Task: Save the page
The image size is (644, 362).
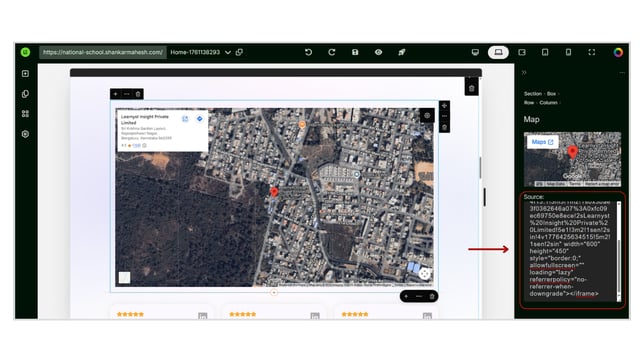Action: pos(355,52)
